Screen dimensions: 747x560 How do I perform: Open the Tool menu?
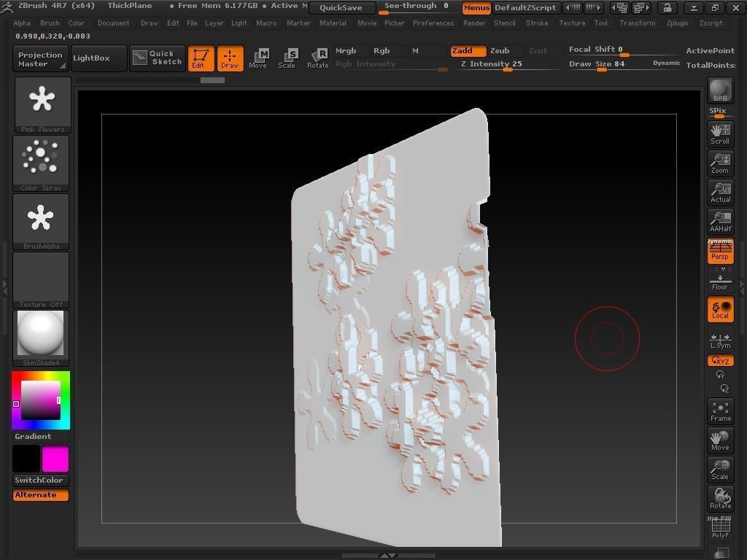click(x=601, y=23)
